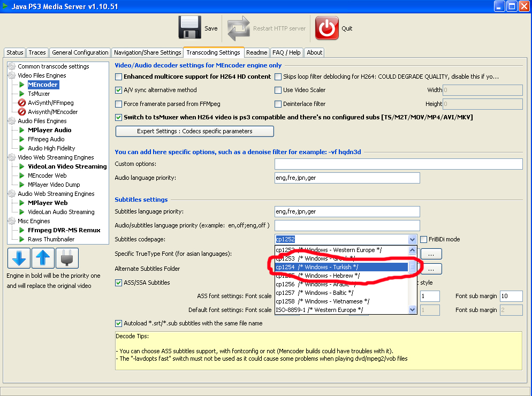The width and height of the screenshot is (532, 396).
Task: Click the codepage list scrollbar thumb
Action: coord(412,266)
